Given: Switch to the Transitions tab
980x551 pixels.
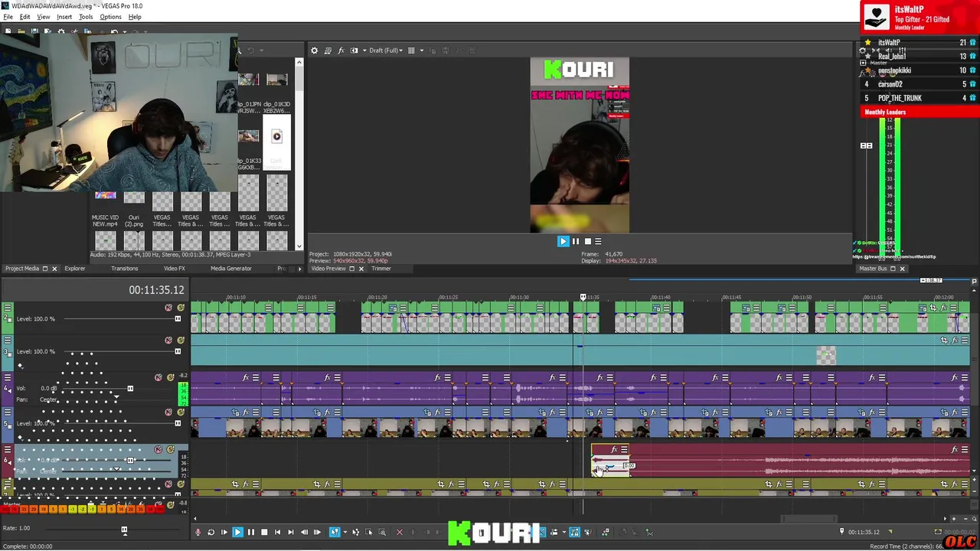Looking at the screenshot, I should [x=125, y=269].
